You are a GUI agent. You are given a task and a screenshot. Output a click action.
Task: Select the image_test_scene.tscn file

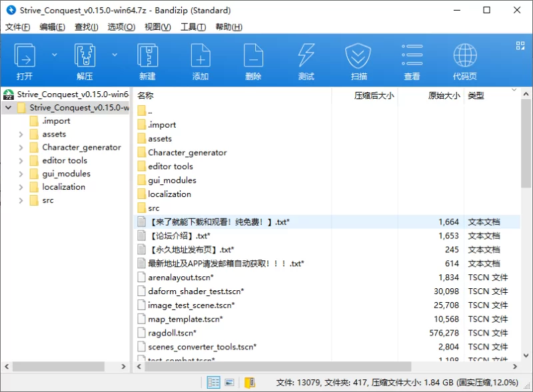186,305
